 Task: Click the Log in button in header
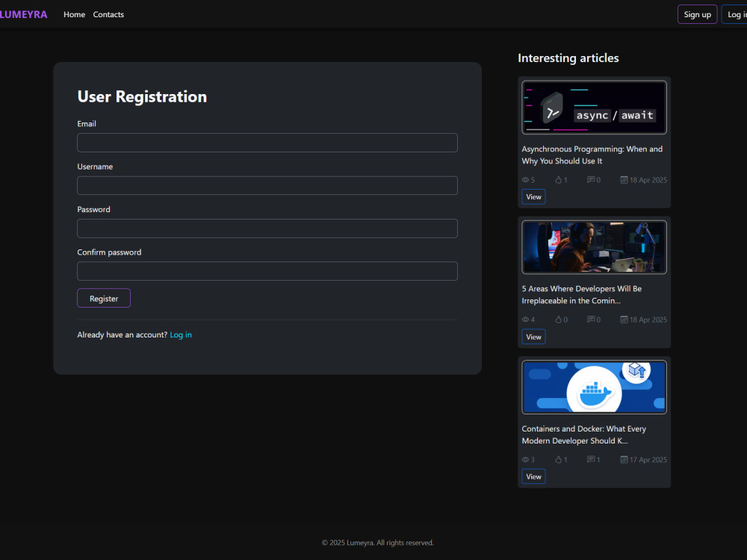pyautogui.click(x=734, y=14)
